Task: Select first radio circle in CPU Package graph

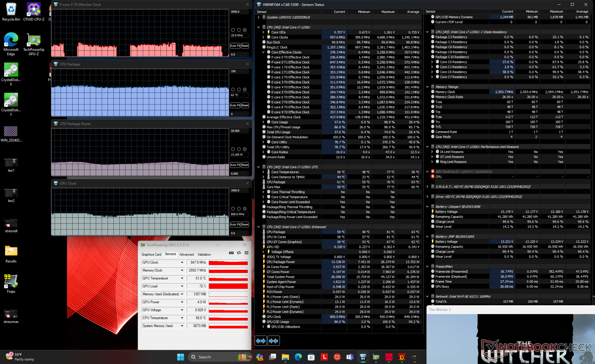Action: [233, 90]
